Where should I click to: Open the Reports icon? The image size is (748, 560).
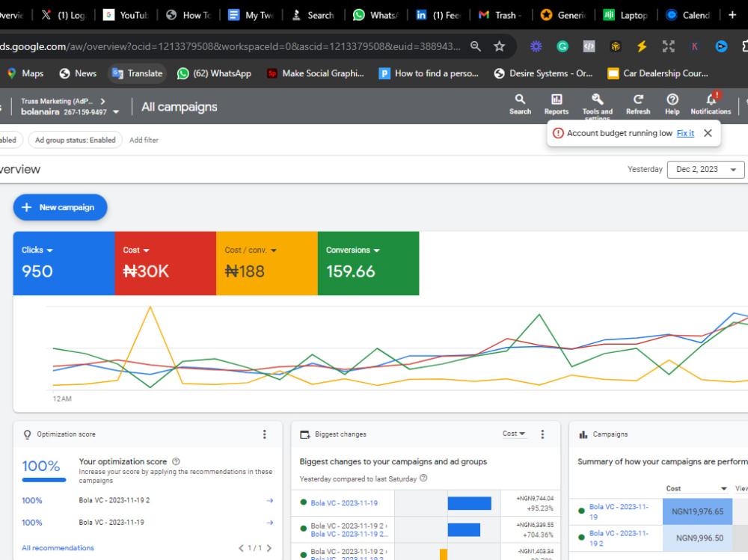coord(557,105)
